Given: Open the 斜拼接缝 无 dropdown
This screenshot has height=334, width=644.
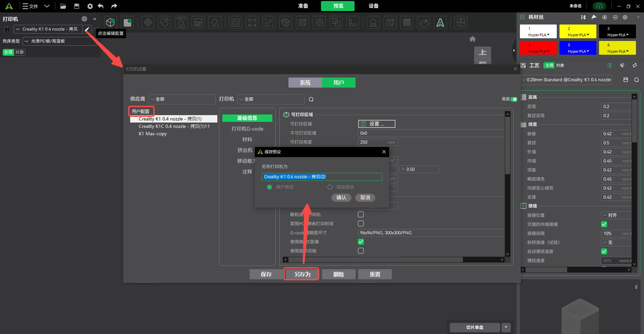Looking at the screenshot, I should click(616, 242).
